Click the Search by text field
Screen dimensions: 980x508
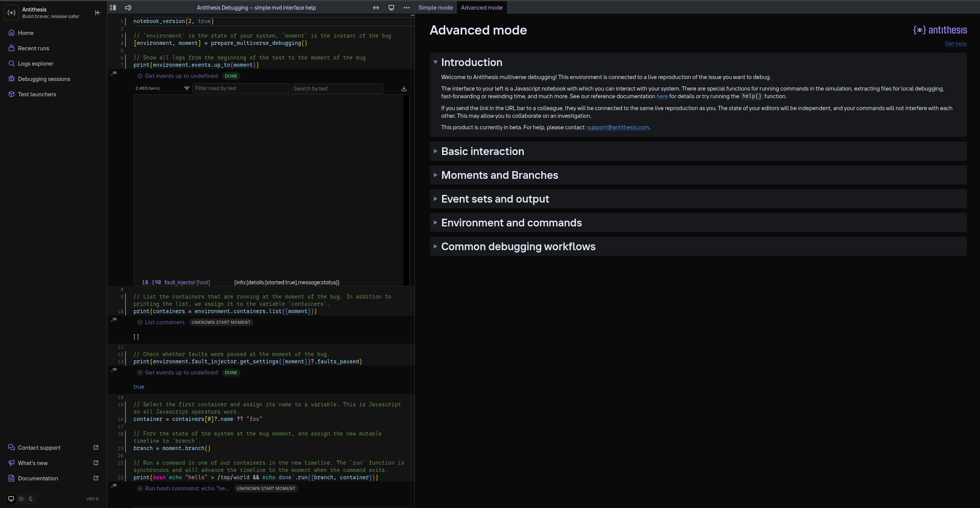point(337,89)
